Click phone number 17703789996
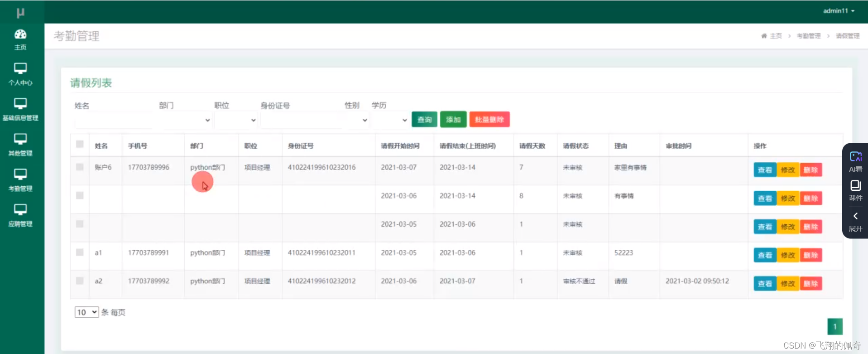The height and width of the screenshot is (354, 868). (x=149, y=167)
